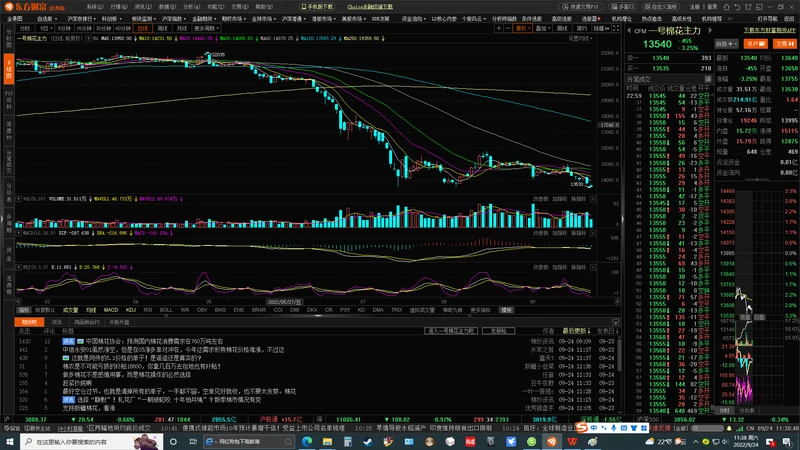Click the undo/back arrow icon in title bar
800x450 pixels.
[x=738, y=7]
